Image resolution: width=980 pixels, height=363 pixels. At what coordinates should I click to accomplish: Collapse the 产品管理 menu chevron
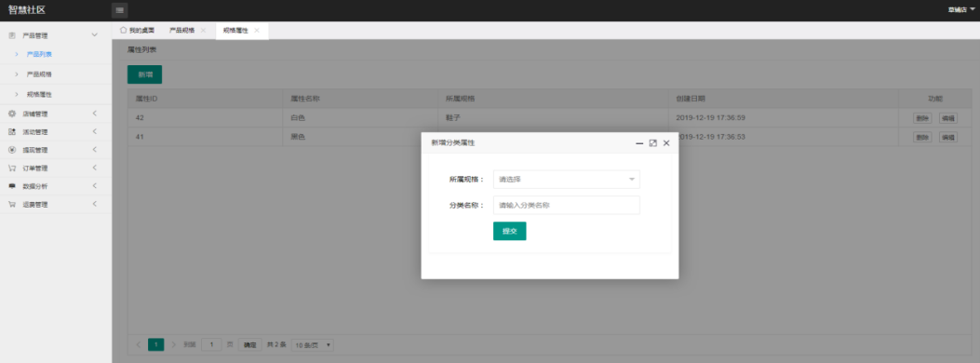click(x=94, y=35)
